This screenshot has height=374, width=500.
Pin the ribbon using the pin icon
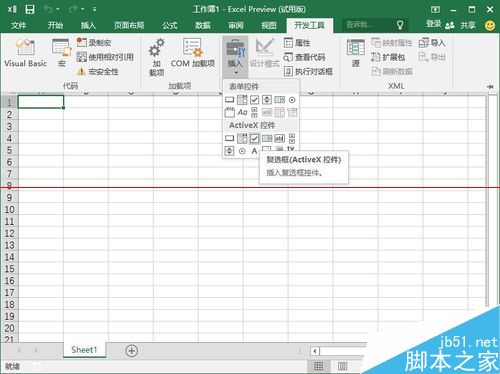point(490,87)
